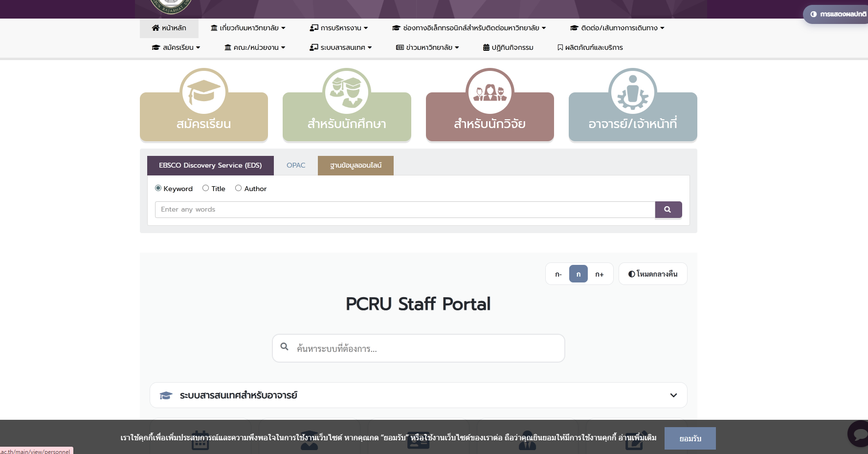Viewport: 868px width, 454px height.
Task: Increase font size with ก+ button
Action: click(600, 274)
